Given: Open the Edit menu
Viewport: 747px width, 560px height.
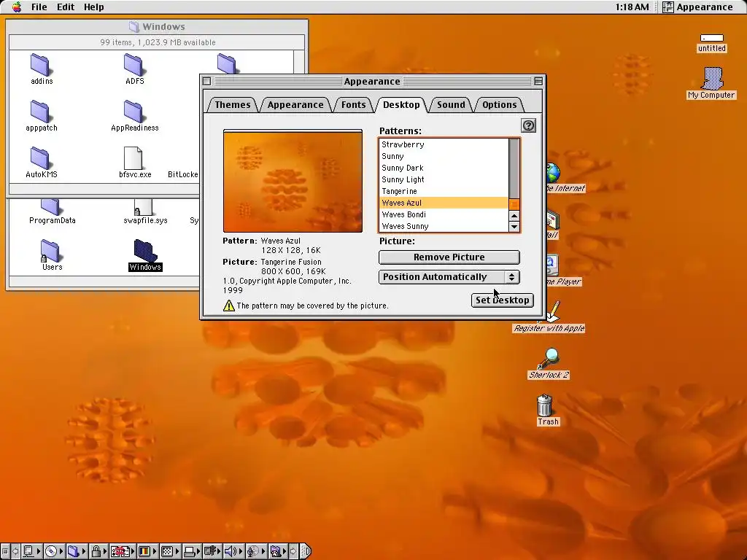Looking at the screenshot, I should 66,7.
